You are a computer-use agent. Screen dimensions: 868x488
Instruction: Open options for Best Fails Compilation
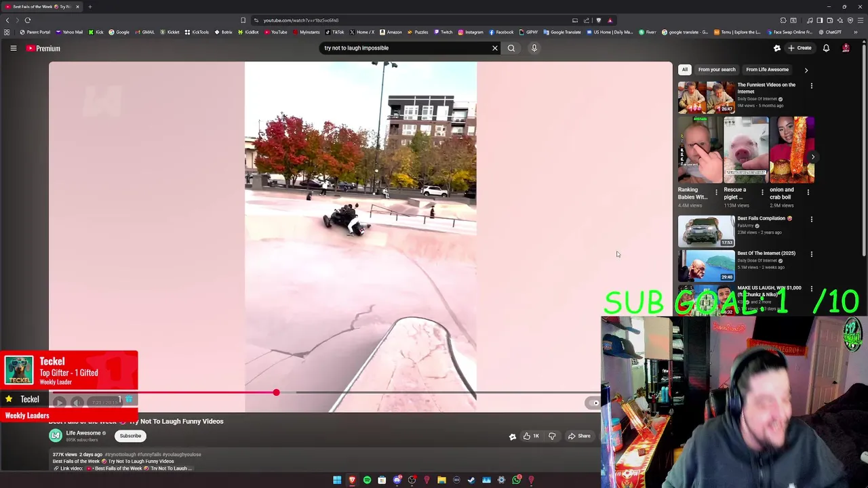[x=812, y=220]
